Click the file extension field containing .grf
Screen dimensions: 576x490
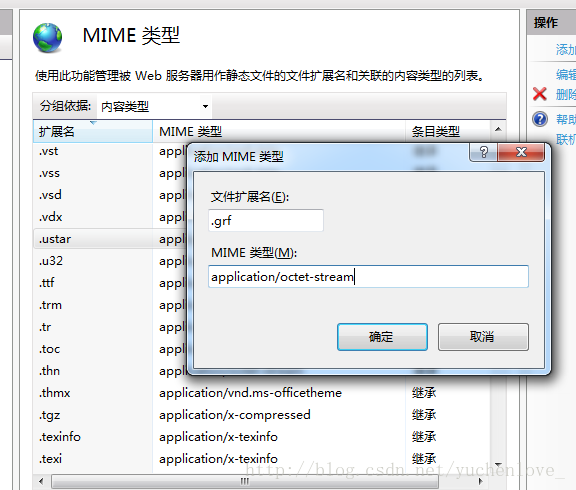tap(266, 220)
